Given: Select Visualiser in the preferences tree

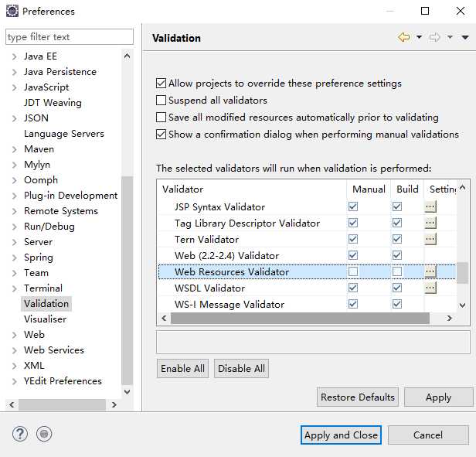Looking at the screenshot, I should click(x=45, y=319).
